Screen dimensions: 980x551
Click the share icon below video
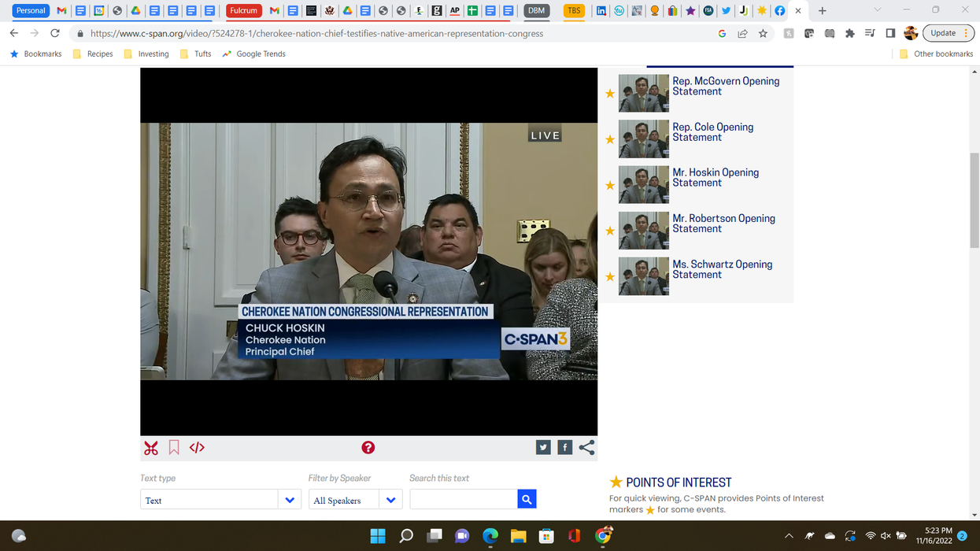pos(586,447)
